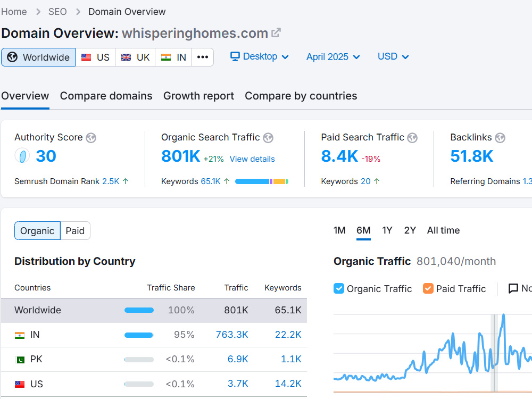
Task: Select Worldwide database option
Action: [x=38, y=57]
